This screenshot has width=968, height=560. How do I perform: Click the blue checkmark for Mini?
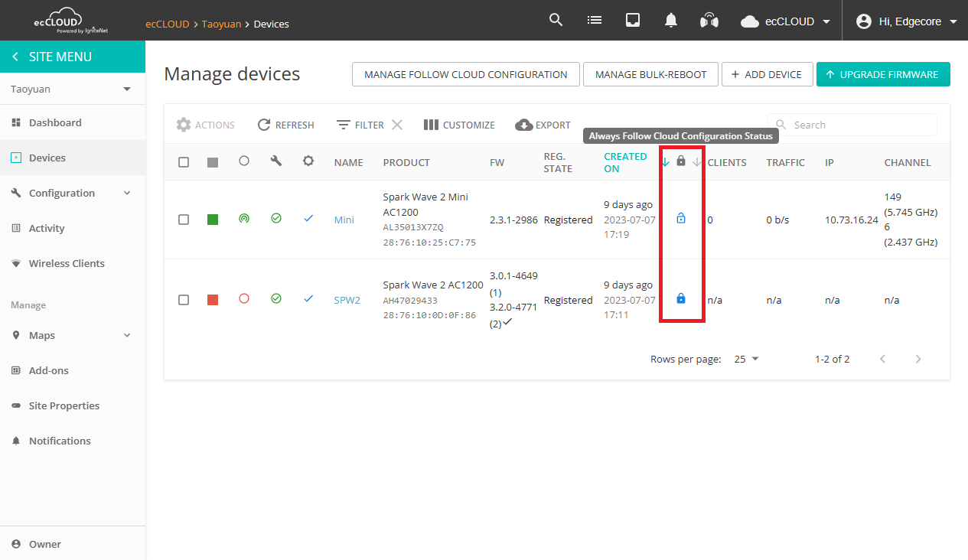click(x=308, y=218)
